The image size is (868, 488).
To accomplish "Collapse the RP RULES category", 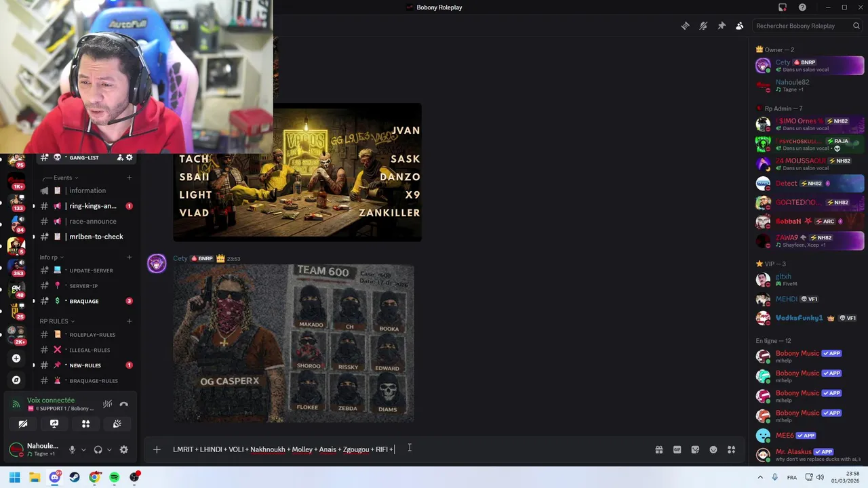I will click(x=57, y=321).
